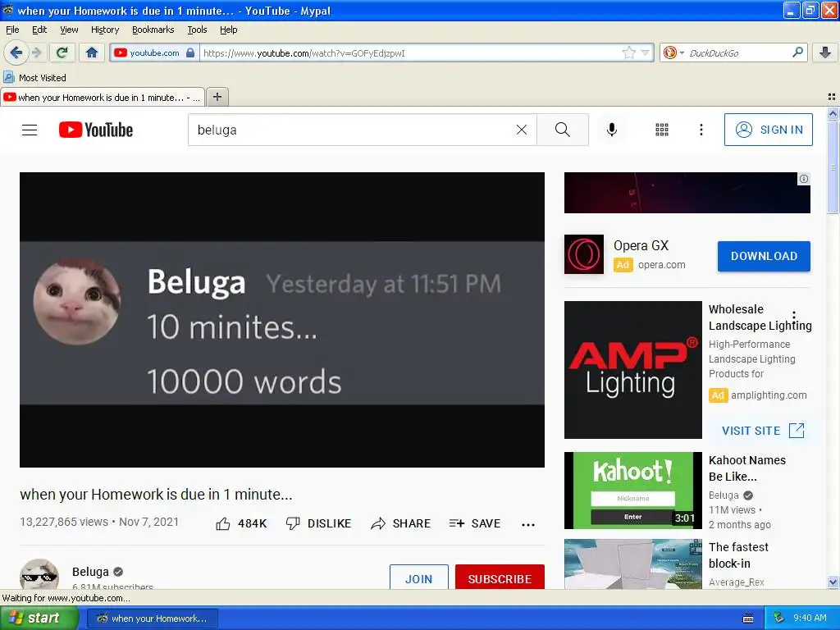Open the Windows start menu

[x=39, y=618]
